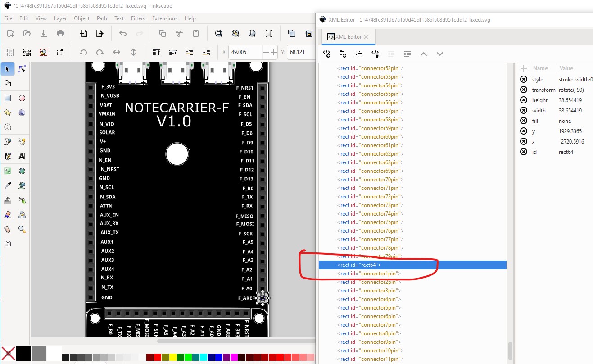Select the Selector arrow tool
The height and width of the screenshot is (364, 593).
pos(7,69)
